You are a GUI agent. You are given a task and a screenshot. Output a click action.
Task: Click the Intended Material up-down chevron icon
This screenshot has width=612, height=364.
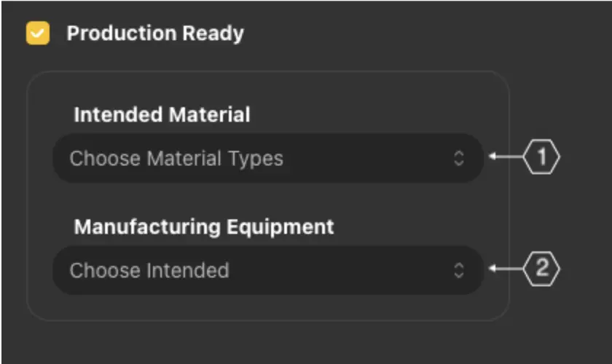459,158
